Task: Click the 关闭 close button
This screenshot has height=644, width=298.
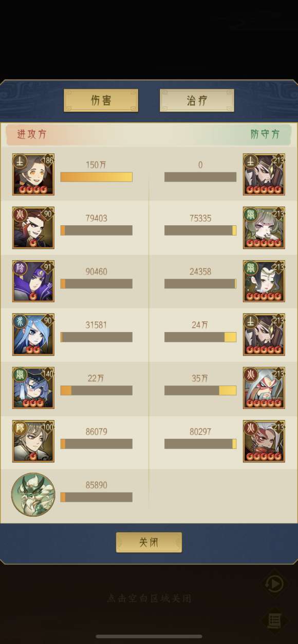Action: 149,542
